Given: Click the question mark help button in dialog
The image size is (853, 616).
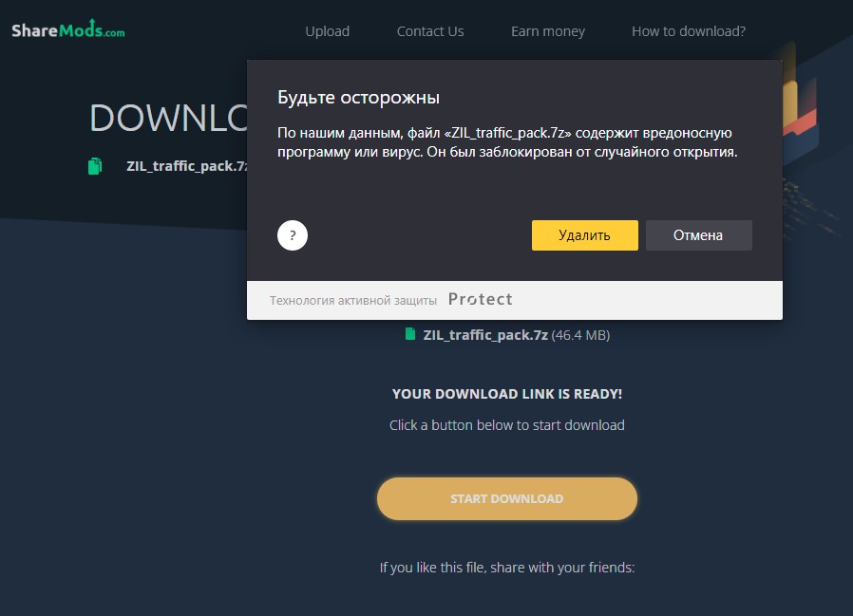Looking at the screenshot, I should click(293, 235).
